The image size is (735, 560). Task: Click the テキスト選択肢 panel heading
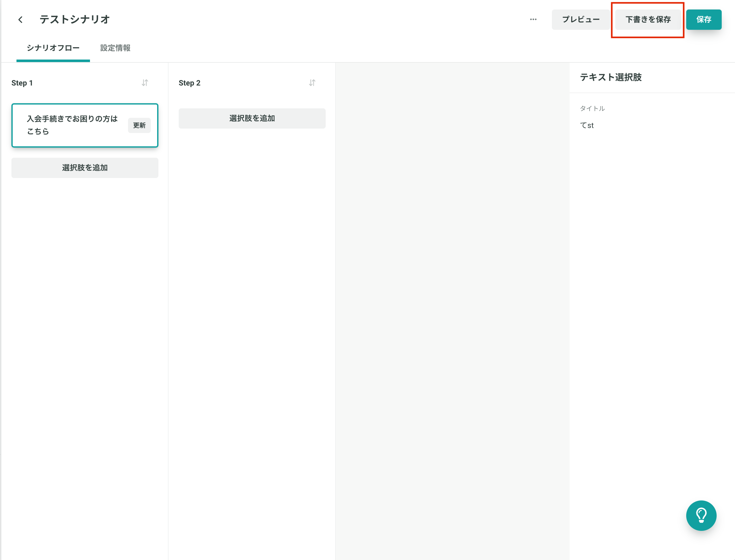[x=611, y=77]
